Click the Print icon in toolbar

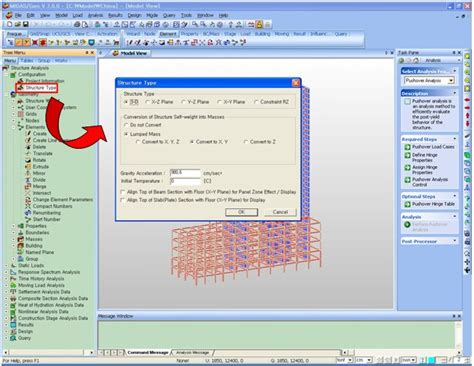[77, 24]
